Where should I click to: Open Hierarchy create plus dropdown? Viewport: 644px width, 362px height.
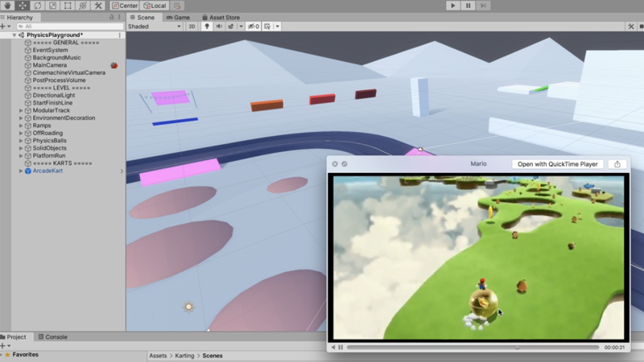[x=6, y=27]
